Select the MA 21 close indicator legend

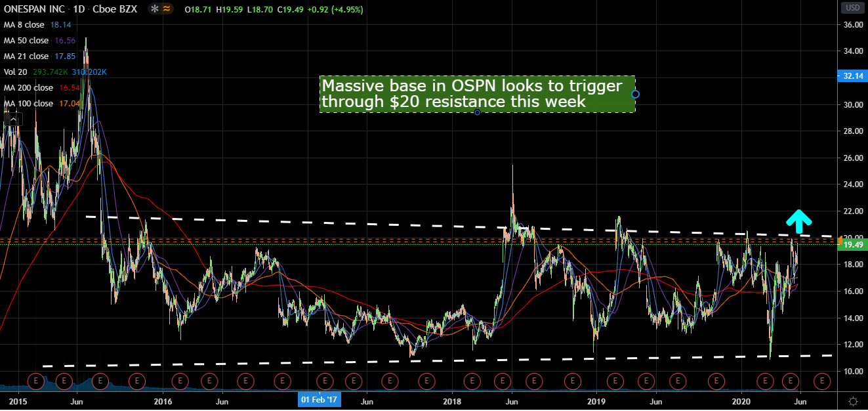(26, 56)
